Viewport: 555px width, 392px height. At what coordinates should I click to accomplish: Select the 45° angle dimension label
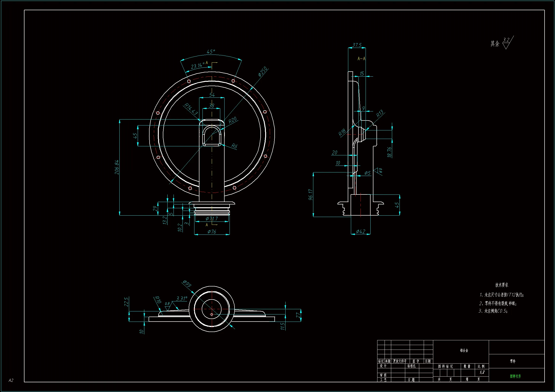211,52
